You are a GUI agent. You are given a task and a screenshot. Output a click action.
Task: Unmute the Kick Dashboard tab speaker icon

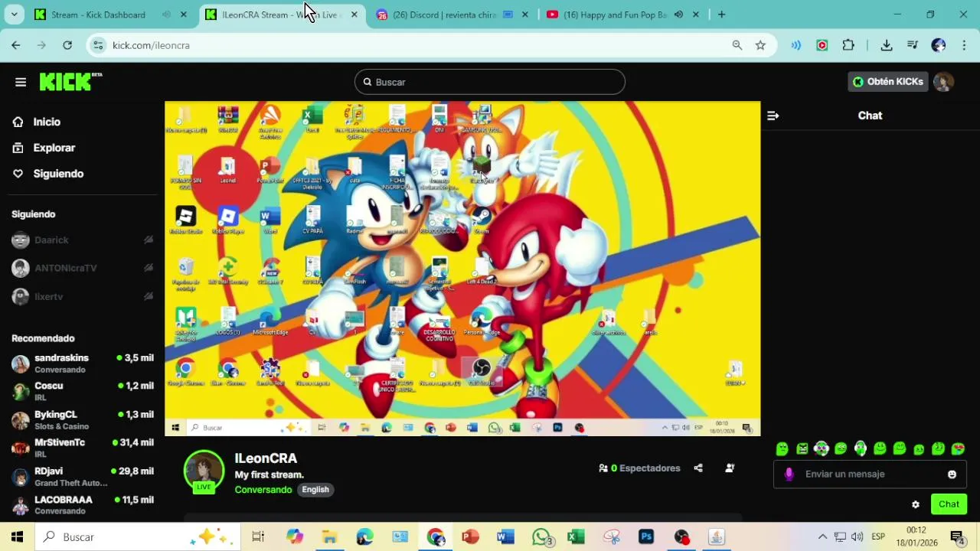pyautogui.click(x=166, y=15)
